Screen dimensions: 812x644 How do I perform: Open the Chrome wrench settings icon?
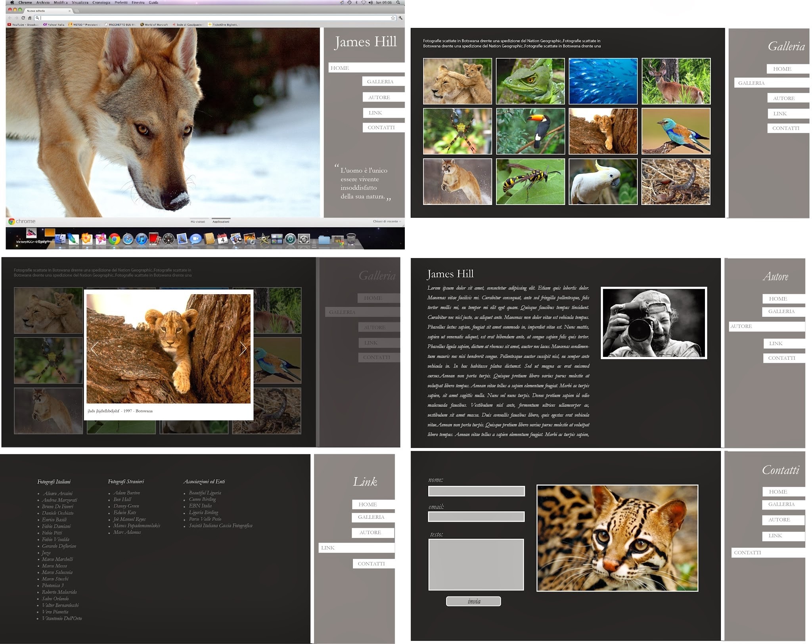tap(400, 18)
